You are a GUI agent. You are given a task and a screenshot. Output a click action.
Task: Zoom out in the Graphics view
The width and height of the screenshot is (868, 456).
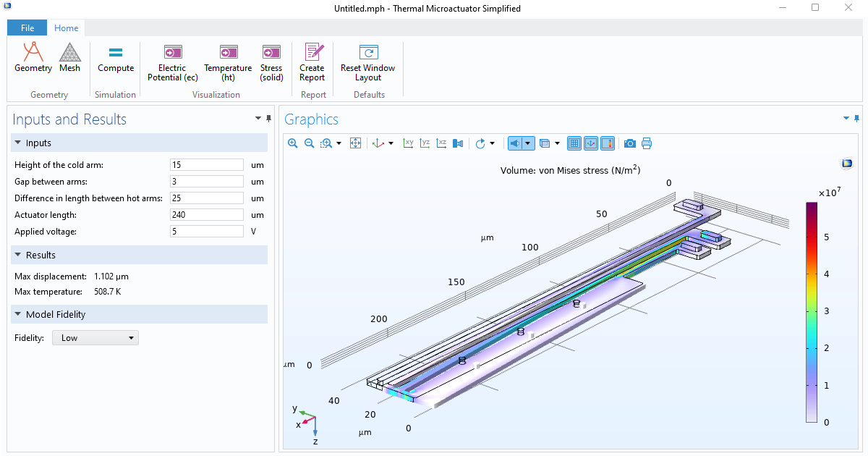(x=310, y=143)
